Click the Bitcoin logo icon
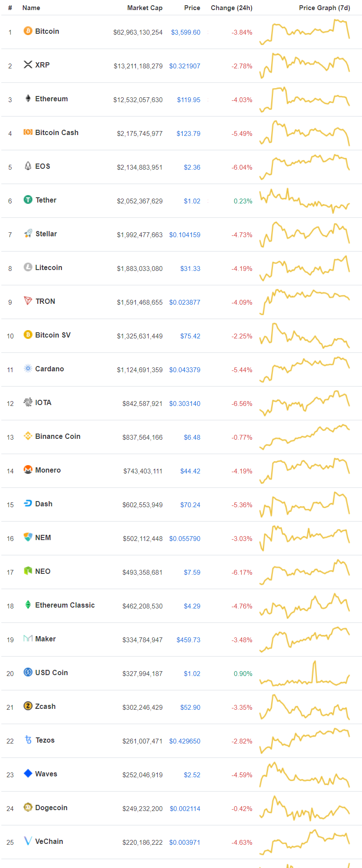The image size is (362, 868). point(27,31)
